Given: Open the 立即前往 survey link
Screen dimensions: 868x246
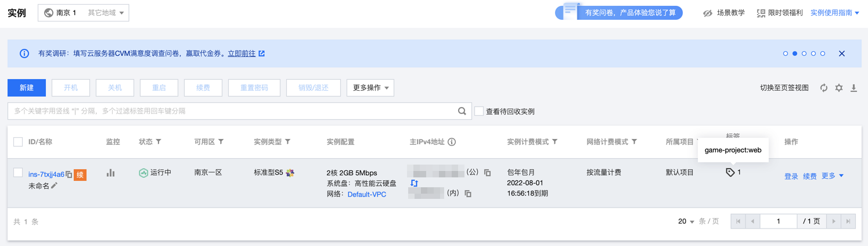Looking at the screenshot, I should tap(242, 54).
